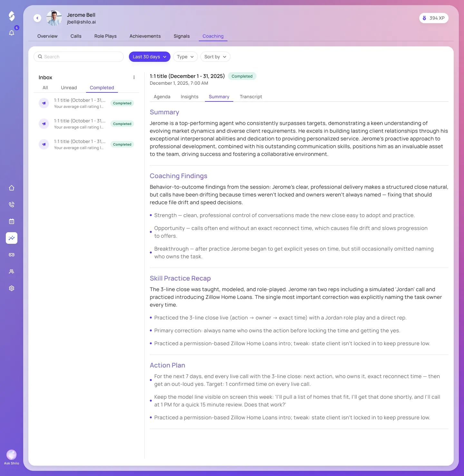Open the Insights tab
This screenshot has width=464, height=476.
click(189, 97)
